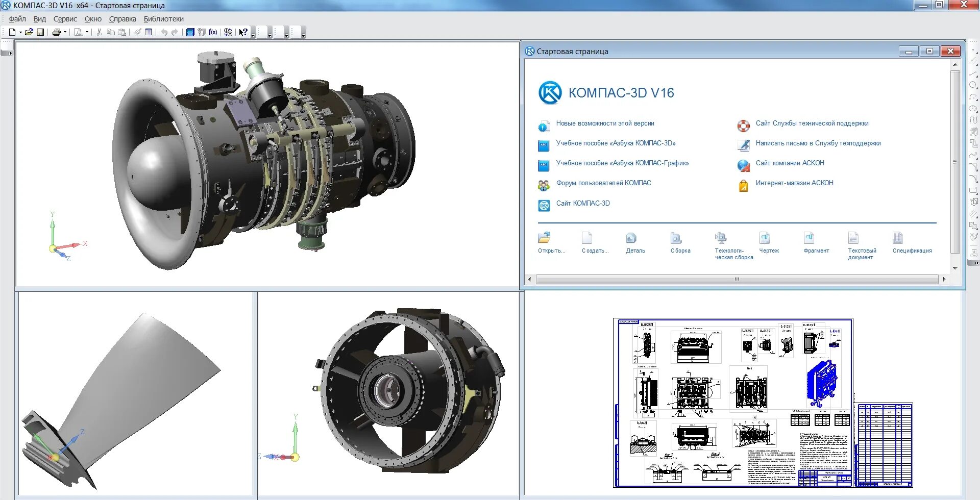The width and height of the screenshot is (980, 500).
Task: Create new Фрагмент document icon
Action: click(x=809, y=238)
